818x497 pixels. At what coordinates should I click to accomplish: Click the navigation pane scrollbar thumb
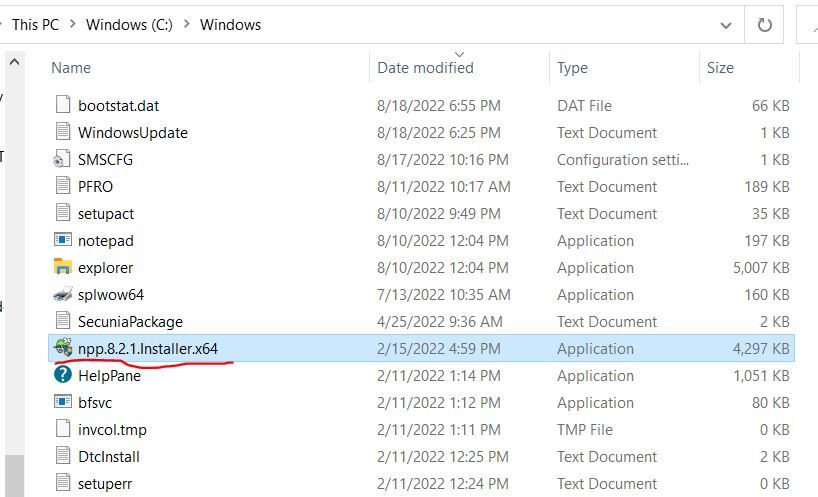point(15,476)
